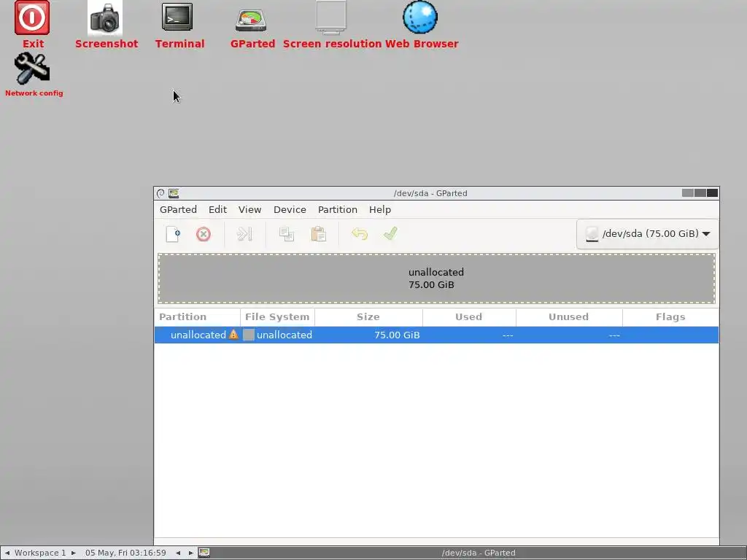The height and width of the screenshot is (560, 747).
Task: Select the unallocated row in partition list
Action: (x=436, y=335)
